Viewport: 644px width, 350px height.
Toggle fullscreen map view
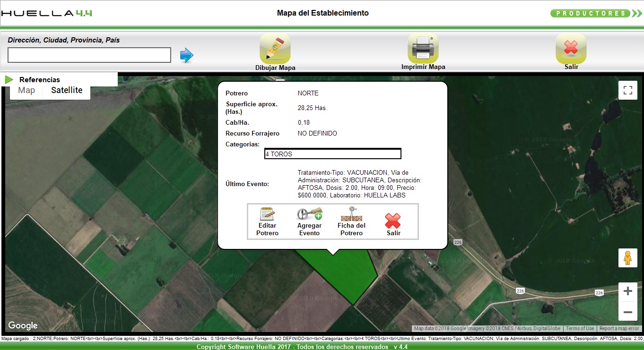627,90
